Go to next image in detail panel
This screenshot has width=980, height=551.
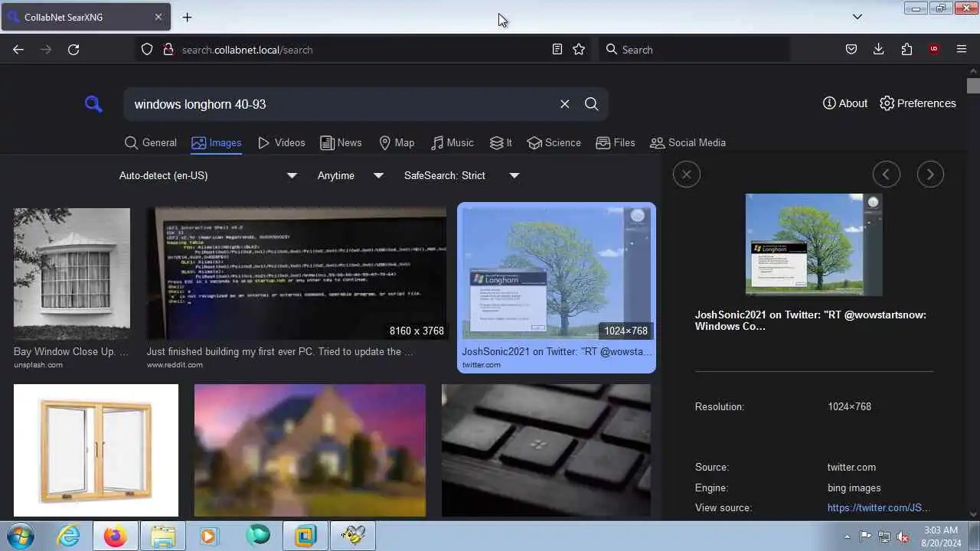930,174
